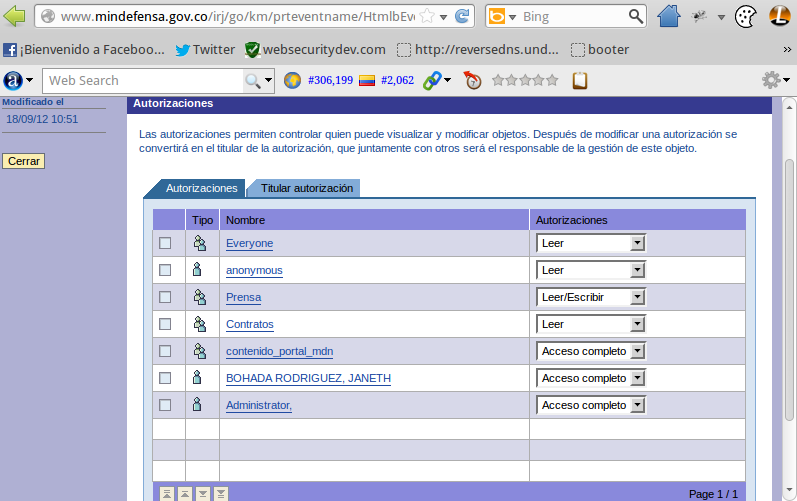Viewport: 797px width, 501px height.
Task: Check the BOHADA RODRIGUEZ row checkbox
Action: 165,378
